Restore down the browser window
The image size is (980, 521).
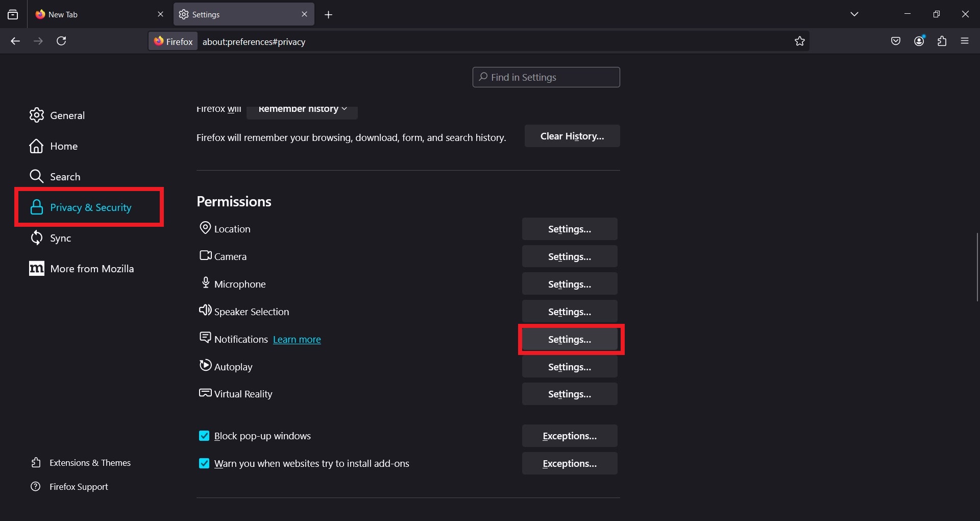pyautogui.click(x=936, y=14)
